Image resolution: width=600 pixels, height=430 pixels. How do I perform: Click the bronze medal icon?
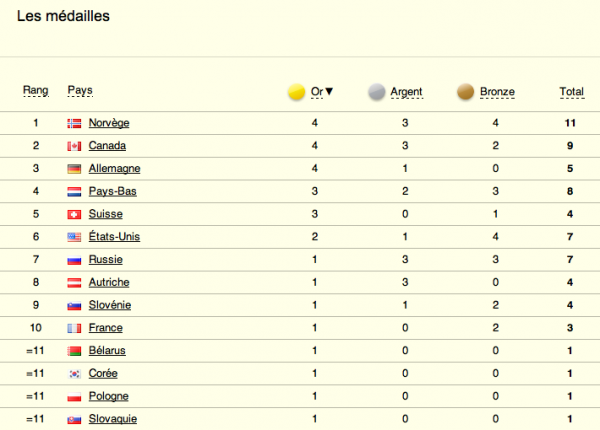click(465, 92)
